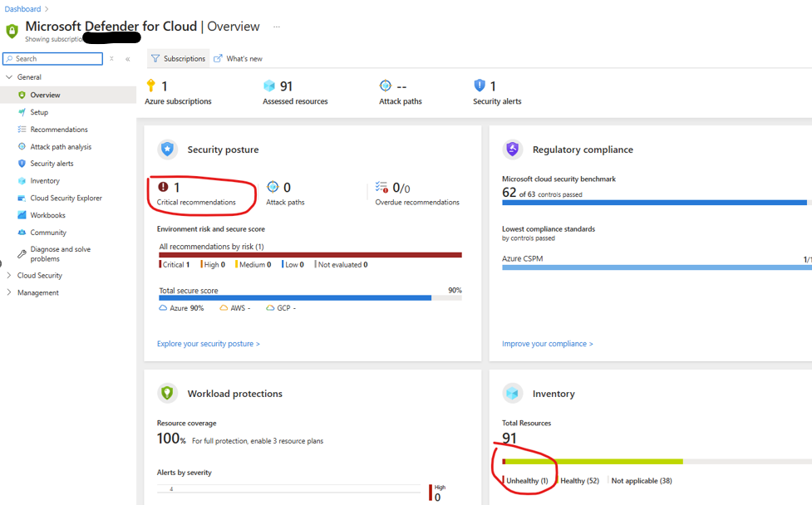812x505 pixels.
Task: Click Explore your security posture link
Action: click(208, 344)
